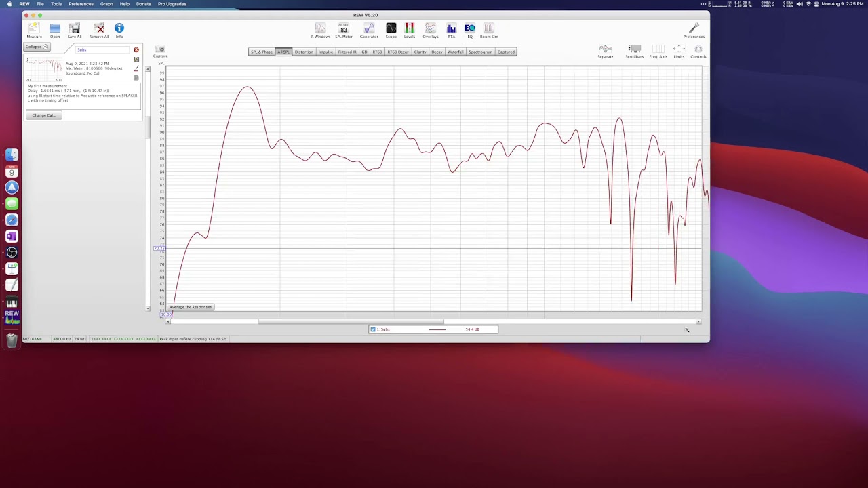This screenshot has width=868, height=488.
Task: Switch to the Spectrogram tab
Action: [480, 52]
